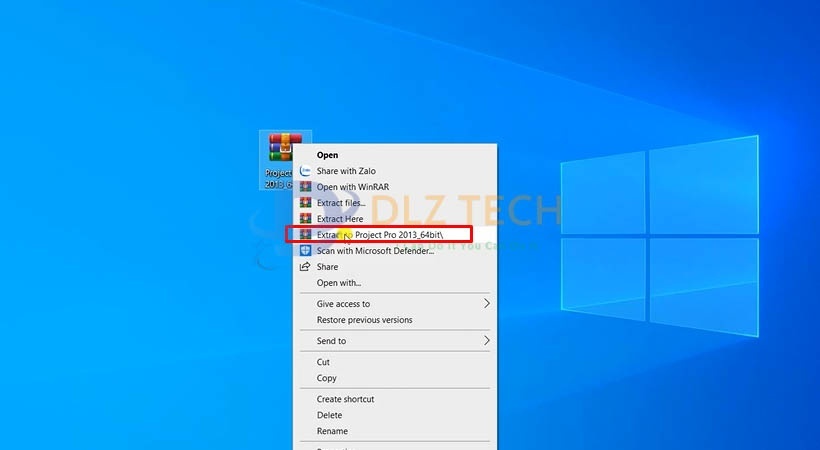
Task: Click the WinRAR icon next to Extract files
Action: pos(305,203)
